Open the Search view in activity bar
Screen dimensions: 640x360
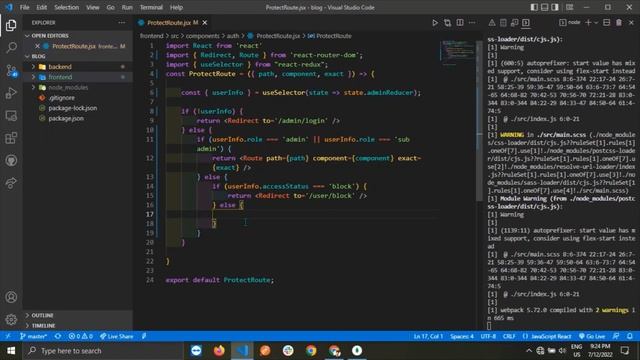(x=11, y=48)
